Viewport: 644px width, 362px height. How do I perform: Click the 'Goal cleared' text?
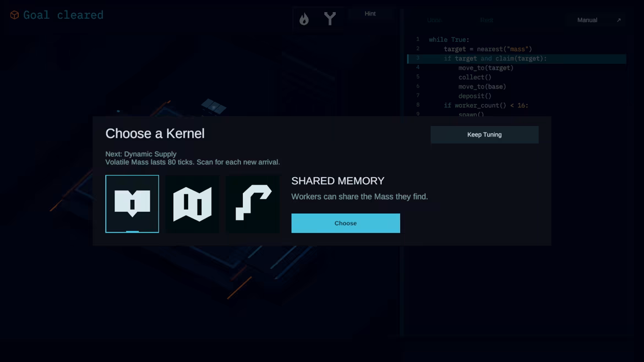[x=63, y=15]
